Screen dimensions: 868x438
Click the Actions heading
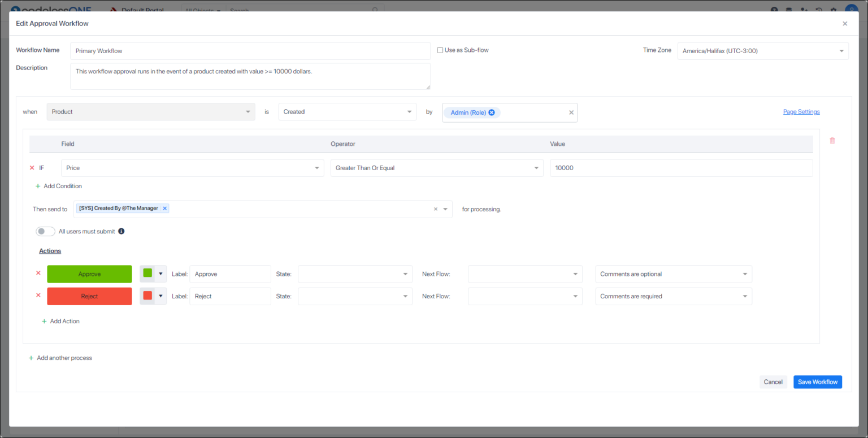(50, 251)
